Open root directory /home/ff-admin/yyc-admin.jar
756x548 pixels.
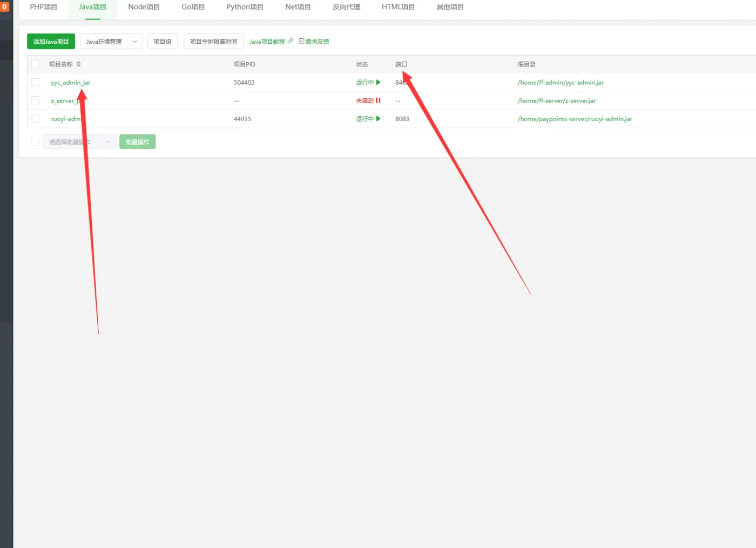(x=560, y=82)
